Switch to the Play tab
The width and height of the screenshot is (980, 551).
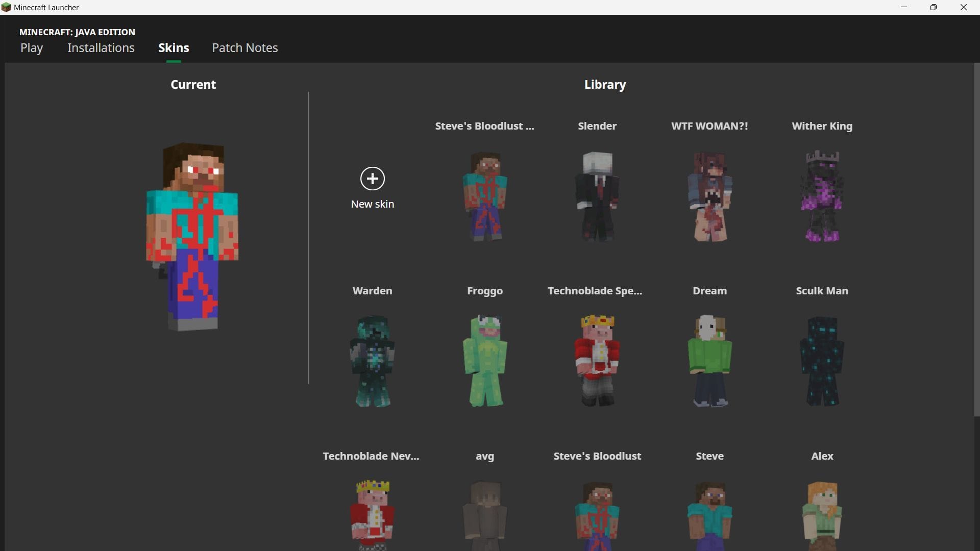tap(32, 47)
